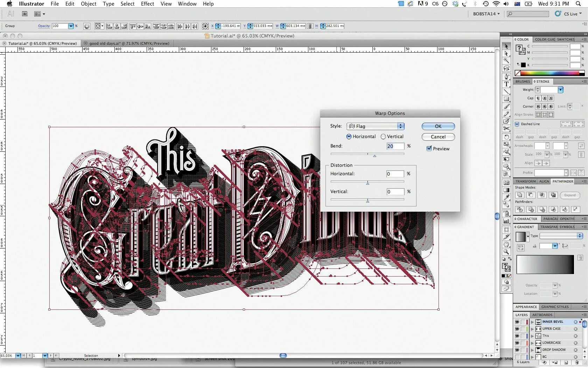Open the Color panel options menu
The image size is (588, 368).
tap(584, 39)
